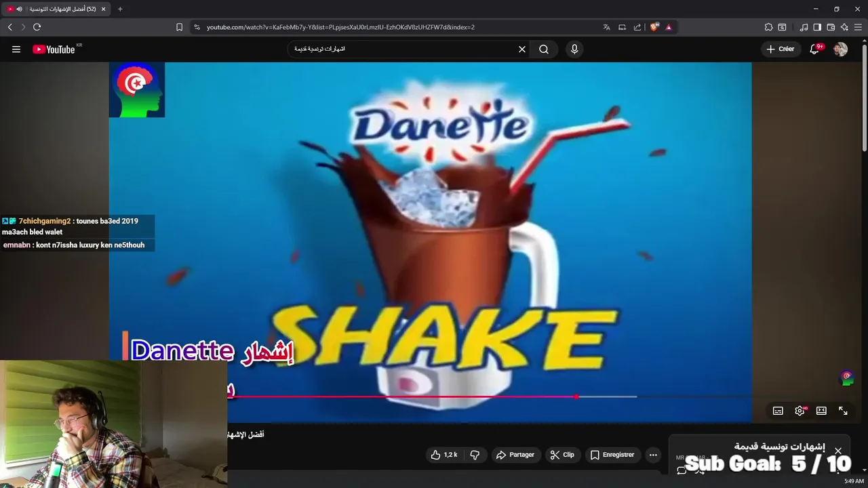Viewport: 868px width, 488px height.
Task: Open the YouTube notifications bell
Action: click(816, 49)
